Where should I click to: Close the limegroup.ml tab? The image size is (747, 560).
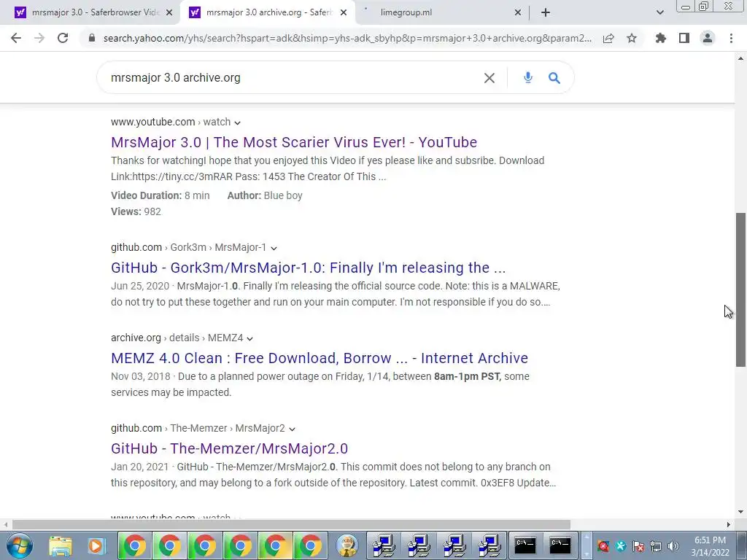pos(518,12)
